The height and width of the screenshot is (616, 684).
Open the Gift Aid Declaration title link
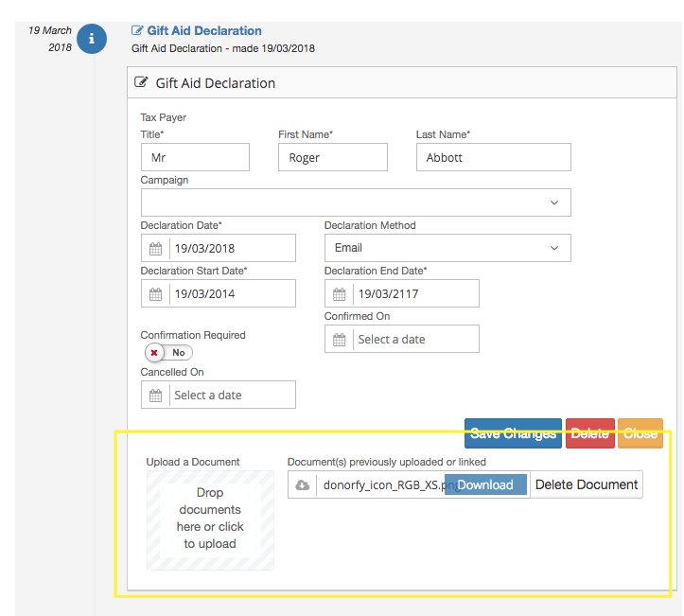(204, 31)
